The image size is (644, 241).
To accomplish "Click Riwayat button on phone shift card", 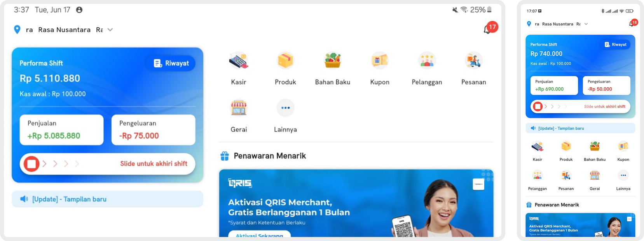I will 616,45.
